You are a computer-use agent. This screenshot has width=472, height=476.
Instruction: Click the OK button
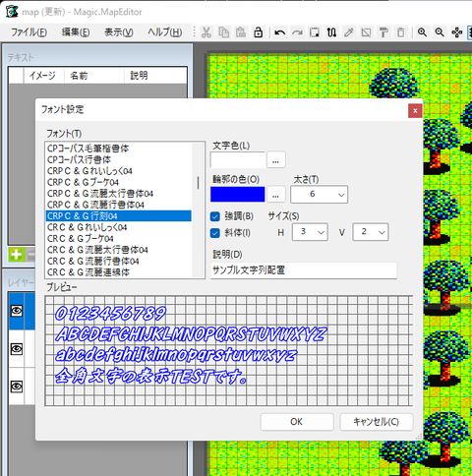click(297, 422)
